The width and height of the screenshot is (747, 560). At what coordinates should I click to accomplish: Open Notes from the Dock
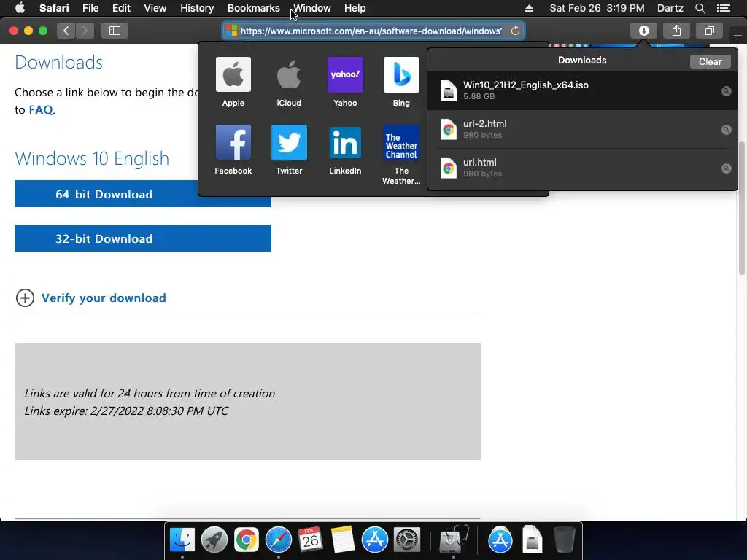click(343, 540)
